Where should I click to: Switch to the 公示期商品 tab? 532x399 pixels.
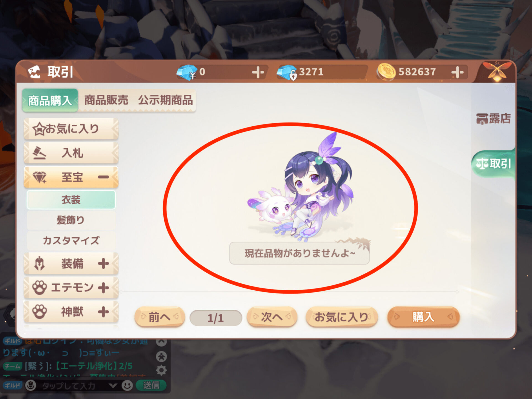(x=165, y=100)
